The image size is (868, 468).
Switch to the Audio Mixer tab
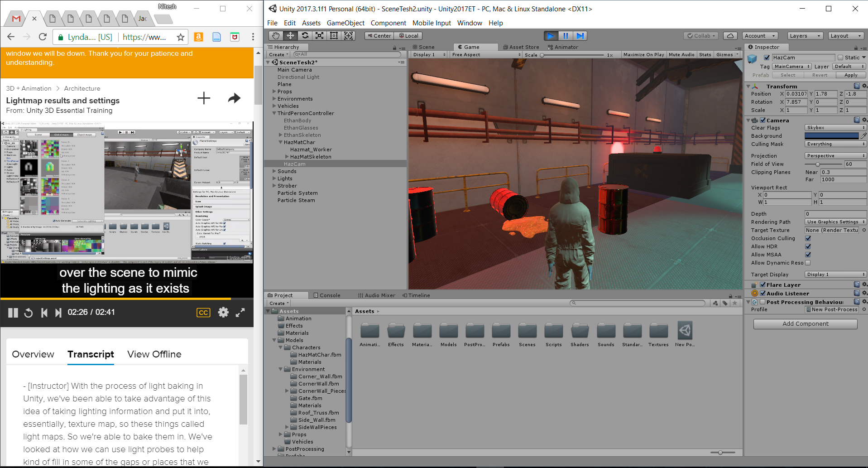click(376, 295)
